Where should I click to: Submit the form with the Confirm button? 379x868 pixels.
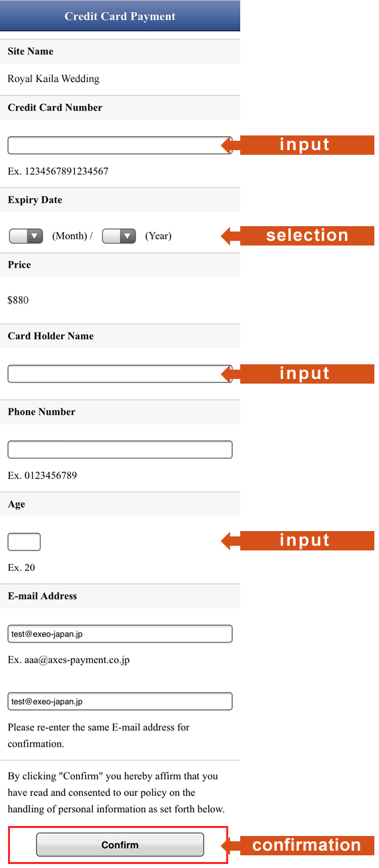tap(120, 845)
